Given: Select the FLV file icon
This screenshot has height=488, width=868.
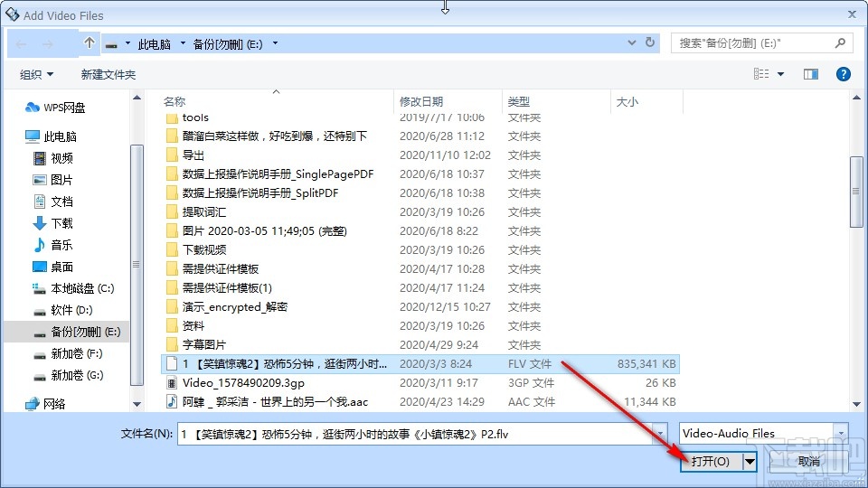Looking at the screenshot, I should click(x=172, y=363).
